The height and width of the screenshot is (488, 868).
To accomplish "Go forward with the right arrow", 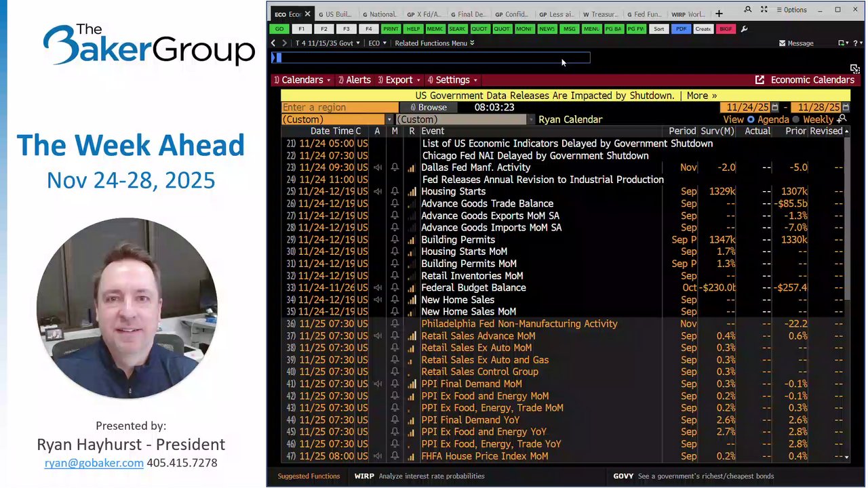I will point(284,43).
